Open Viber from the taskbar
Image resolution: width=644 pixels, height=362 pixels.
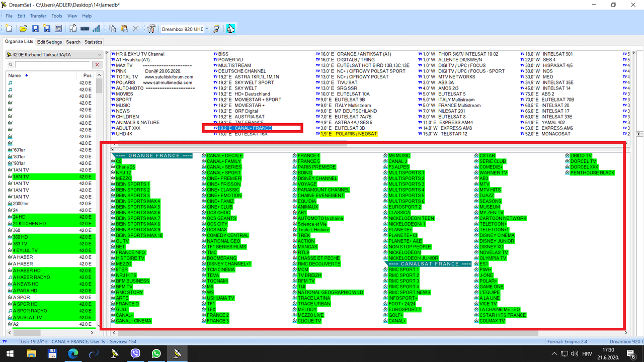pyautogui.click(x=135, y=353)
